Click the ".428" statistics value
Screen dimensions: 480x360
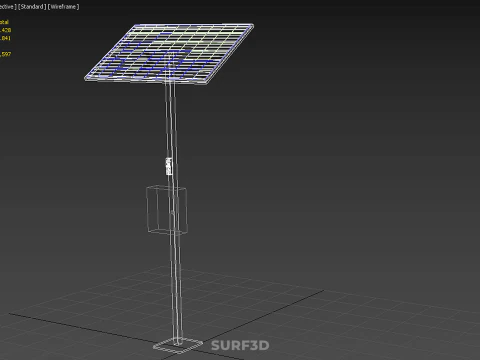6,30
